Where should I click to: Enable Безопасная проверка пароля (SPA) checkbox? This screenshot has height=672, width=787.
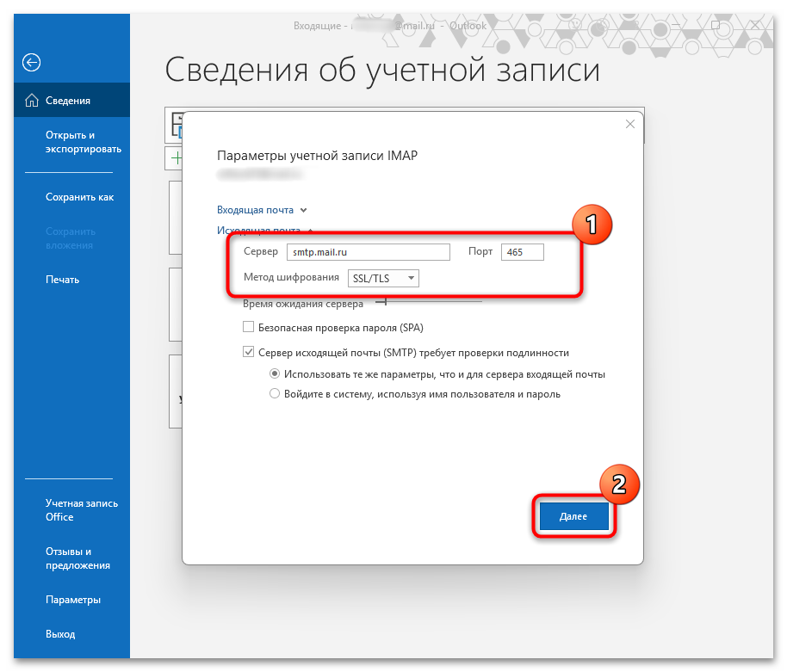point(248,327)
